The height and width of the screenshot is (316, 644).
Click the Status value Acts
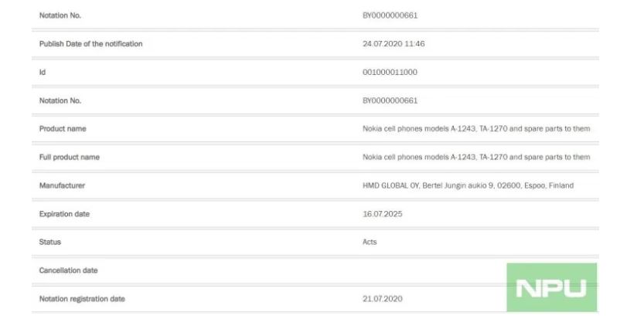click(370, 242)
